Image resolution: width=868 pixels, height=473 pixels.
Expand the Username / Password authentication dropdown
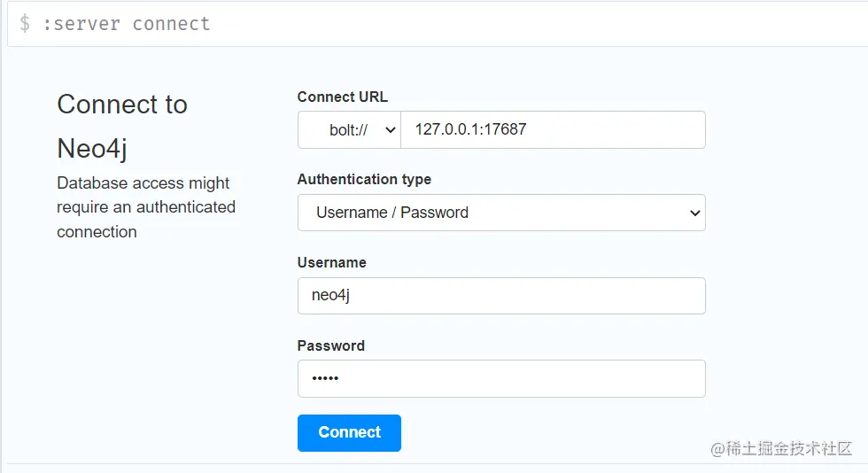tap(501, 213)
